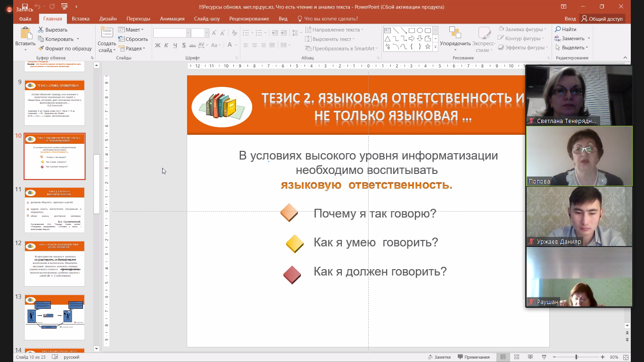Open the Design (Дизайн) ribbon tab
644x362 pixels.
click(x=108, y=19)
